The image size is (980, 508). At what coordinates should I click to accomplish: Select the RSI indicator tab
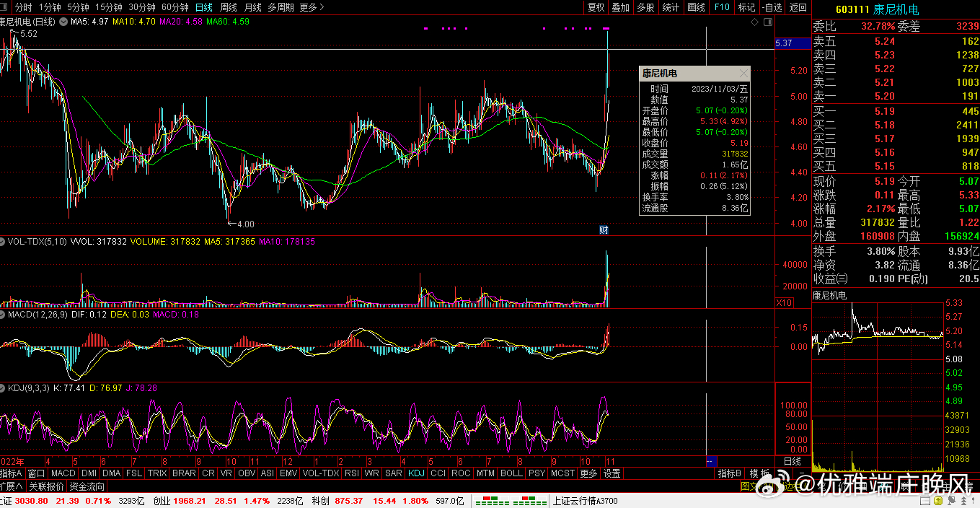tap(352, 473)
